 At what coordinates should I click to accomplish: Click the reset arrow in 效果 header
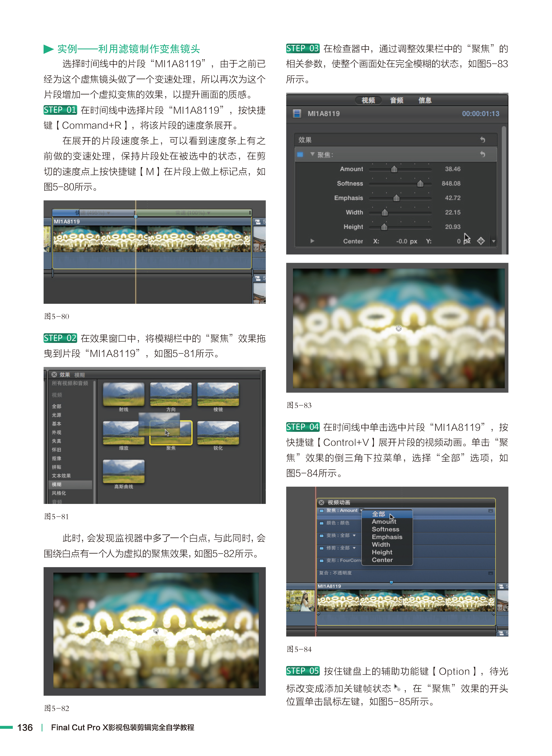(482, 140)
